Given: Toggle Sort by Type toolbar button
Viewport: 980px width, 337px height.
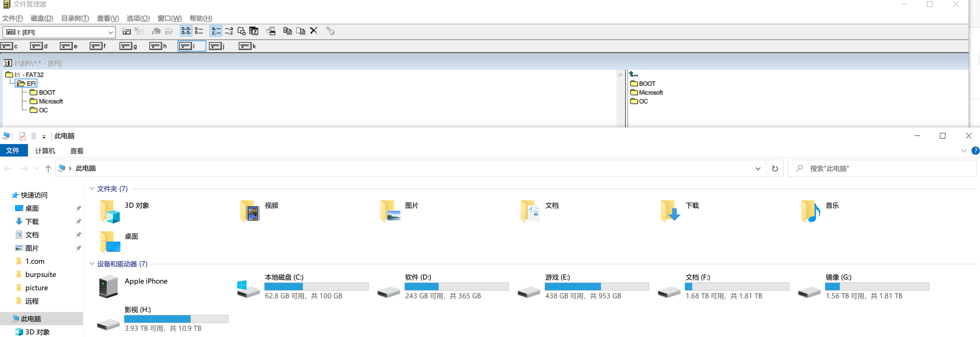Looking at the screenshot, I should [x=229, y=31].
